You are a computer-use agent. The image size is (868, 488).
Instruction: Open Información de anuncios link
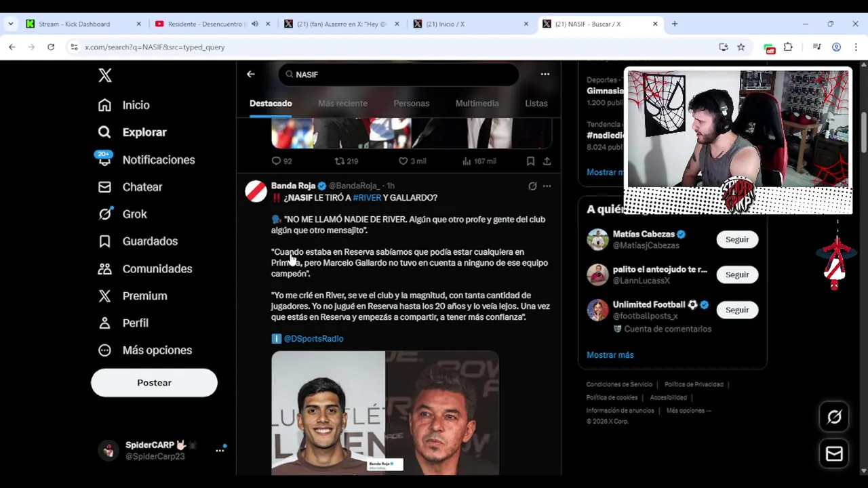pos(620,410)
